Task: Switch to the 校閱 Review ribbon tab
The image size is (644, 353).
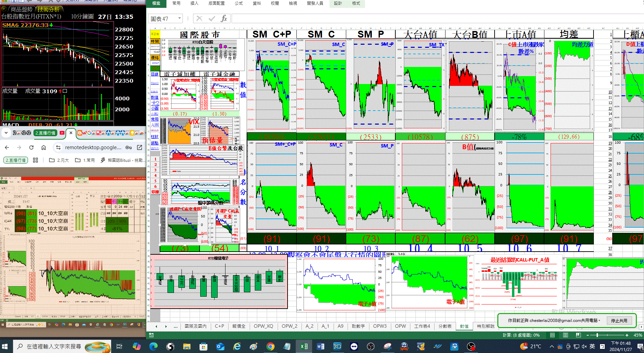Action: pos(275,3)
